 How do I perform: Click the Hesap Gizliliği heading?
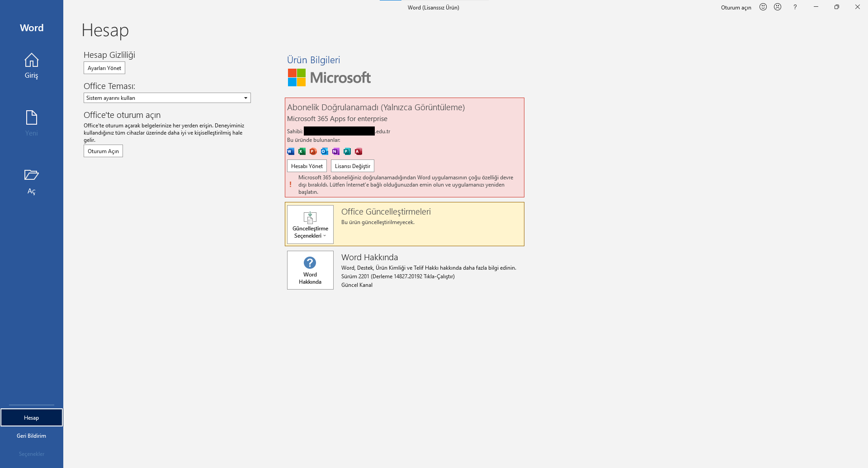click(x=109, y=55)
